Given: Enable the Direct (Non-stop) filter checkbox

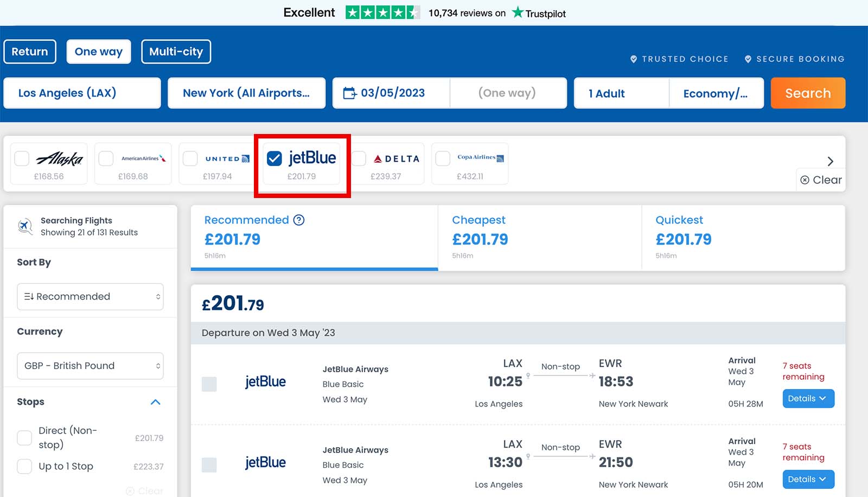Looking at the screenshot, I should (24, 438).
